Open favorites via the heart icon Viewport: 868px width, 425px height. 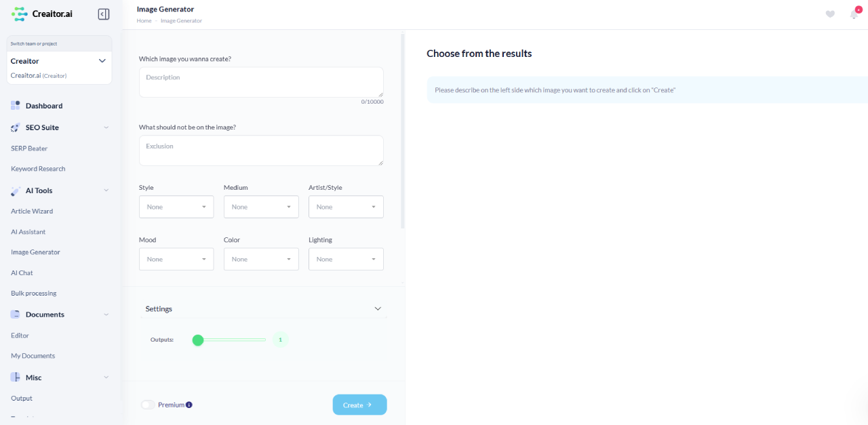pyautogui.click(x=830, y=14)
